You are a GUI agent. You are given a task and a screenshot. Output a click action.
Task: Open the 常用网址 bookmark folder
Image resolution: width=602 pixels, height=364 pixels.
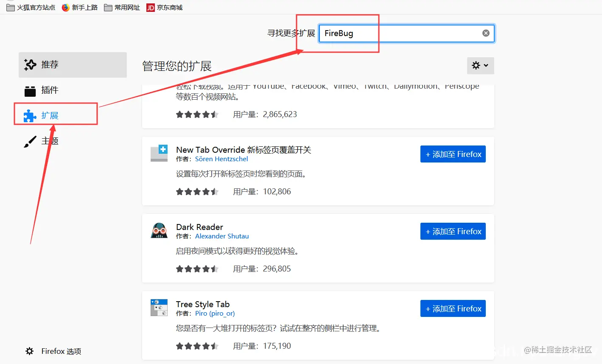pyautogui.click(x=122, y=7)
